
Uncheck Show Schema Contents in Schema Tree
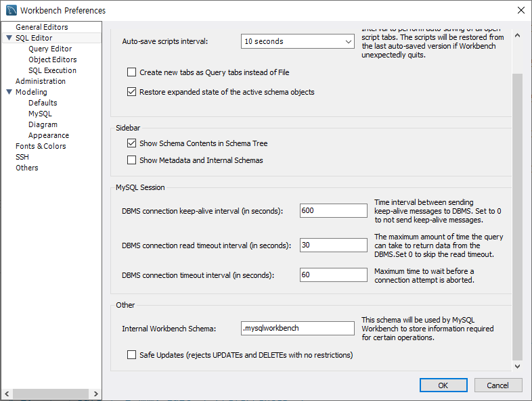coord(131,143)
